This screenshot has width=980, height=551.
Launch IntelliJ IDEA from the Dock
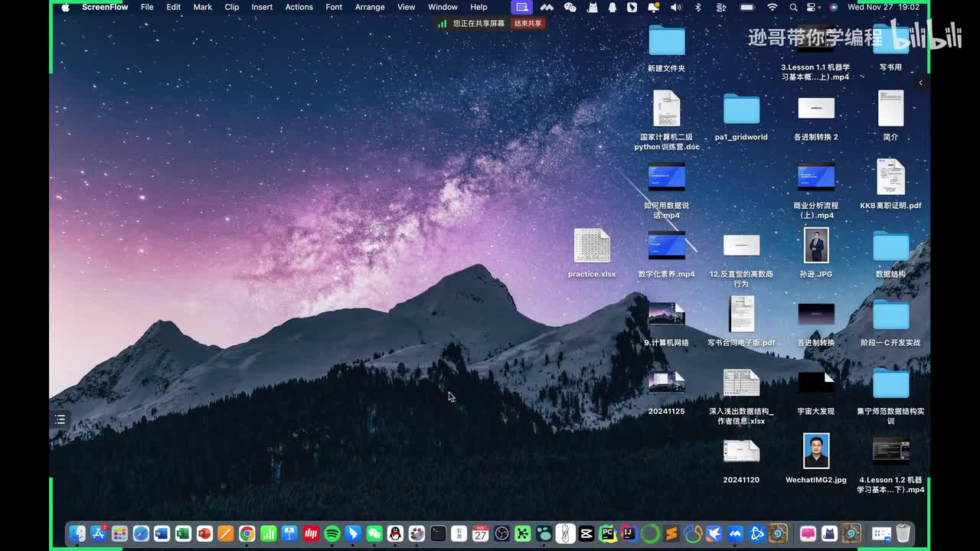click(629, 533)
